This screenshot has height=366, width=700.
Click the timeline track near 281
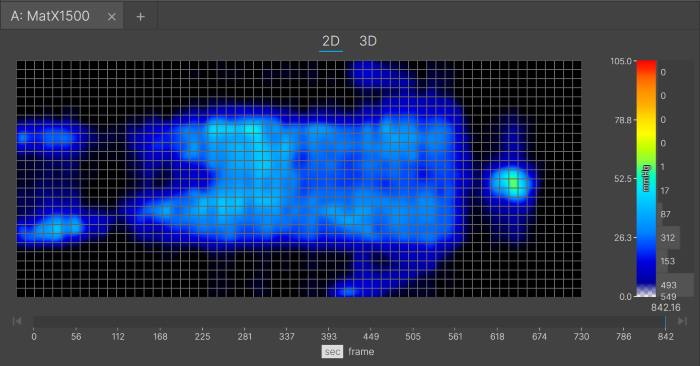245,322
